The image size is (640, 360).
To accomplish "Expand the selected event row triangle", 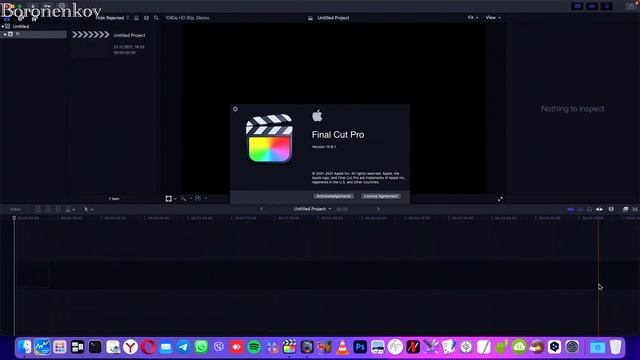I will coord(5,35).
